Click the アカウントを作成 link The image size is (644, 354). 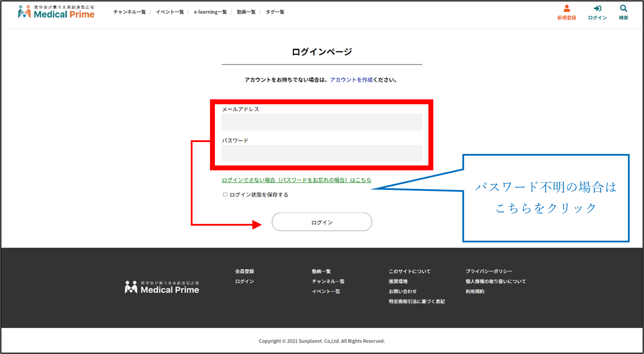(x=351, y=80)
